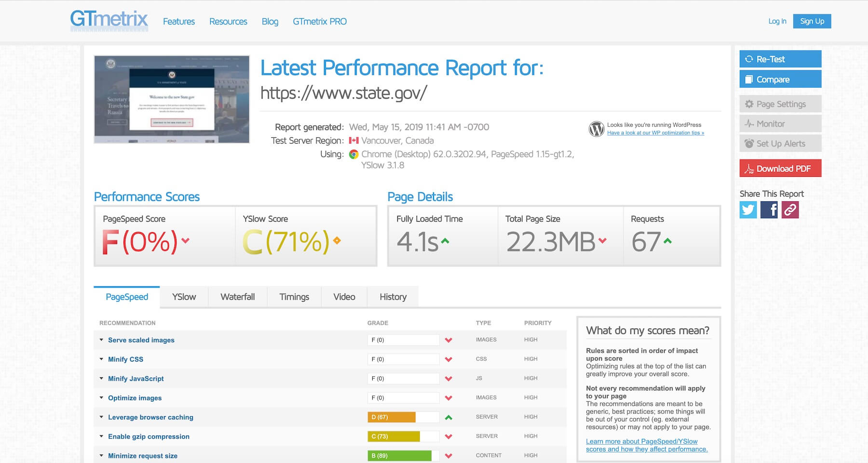Open Page Settings
Viewport: 868px width, 463px height.
[780, 104]
